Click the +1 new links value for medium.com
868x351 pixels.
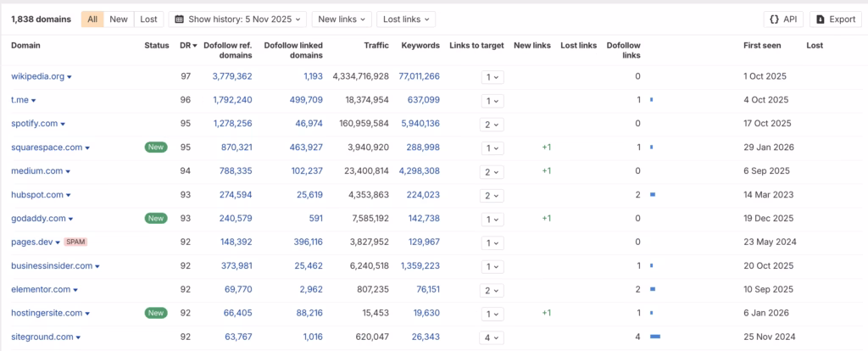pos(547,171)
